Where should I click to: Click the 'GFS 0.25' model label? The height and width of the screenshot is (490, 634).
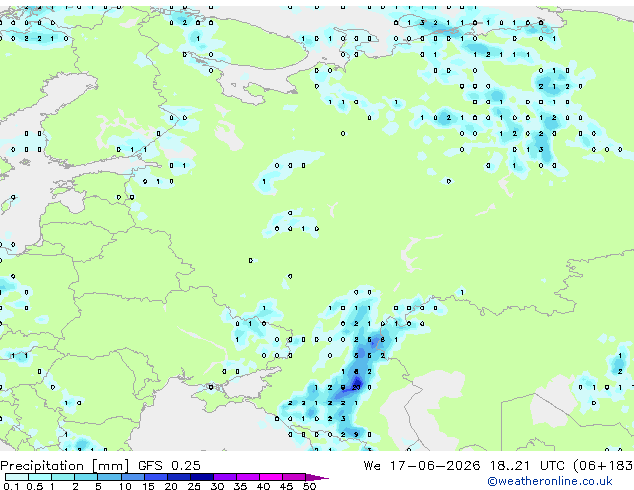pos(169,465)
